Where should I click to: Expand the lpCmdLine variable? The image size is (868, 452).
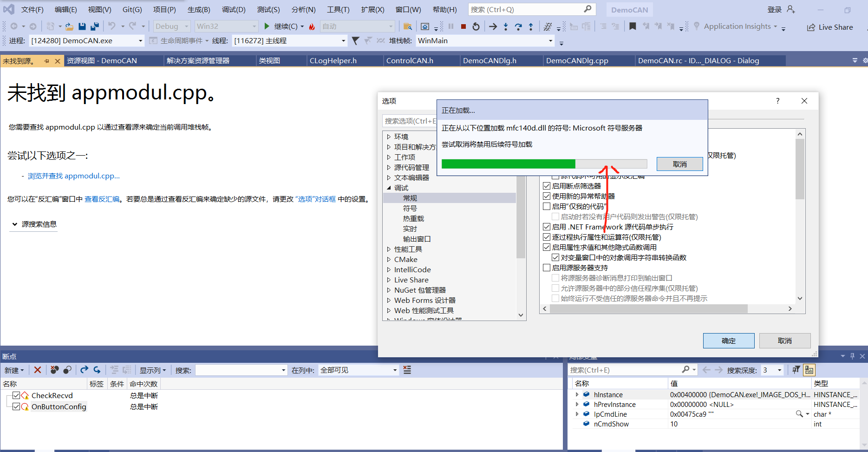click(577, 414)
